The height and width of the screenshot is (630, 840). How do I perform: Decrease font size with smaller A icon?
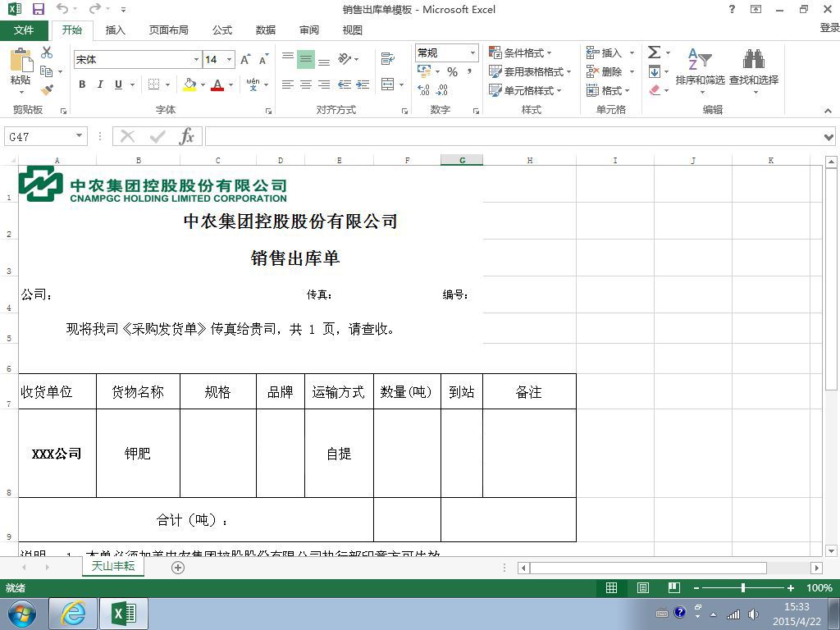[263, 59]
